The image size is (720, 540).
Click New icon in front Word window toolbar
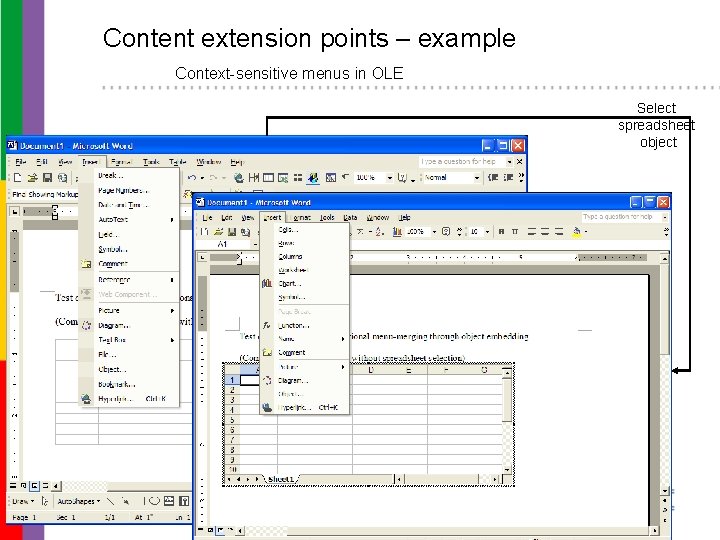[204, 232]
